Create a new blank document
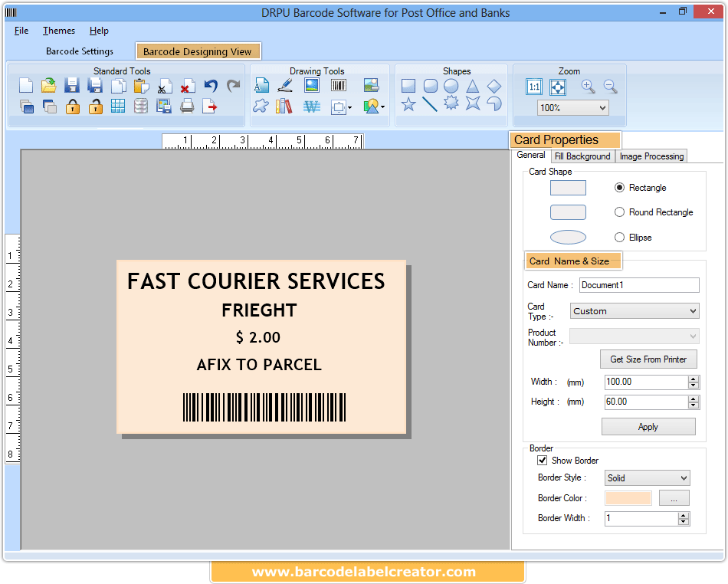Viewport: 728px width, 584px height. coord(26,86)
